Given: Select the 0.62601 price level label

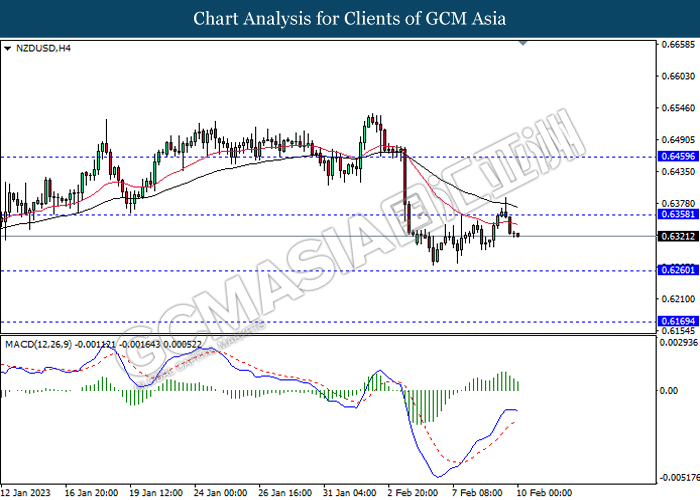Looking at the screenshot, I should [x=678, y=270].
